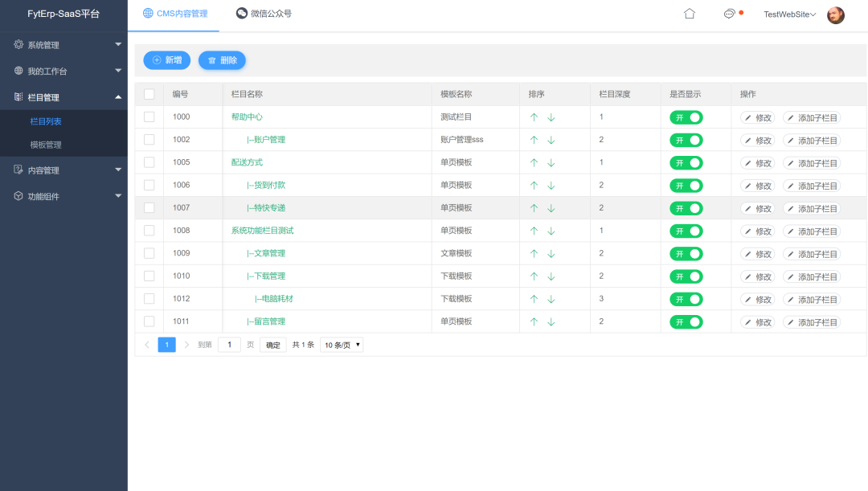Click the page number input field
Image resolution: width=868 pixels, height=491 pixels.
[229, 345]
